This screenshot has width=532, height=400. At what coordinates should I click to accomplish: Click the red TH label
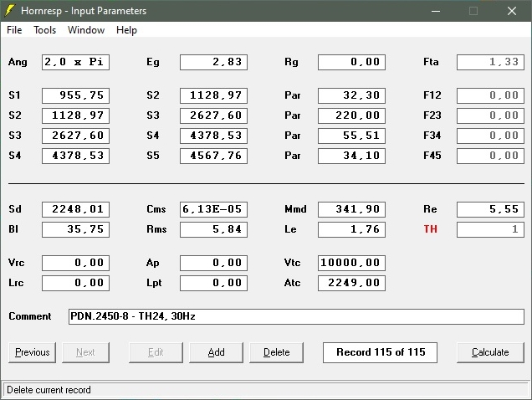click(x=430, y=229)
